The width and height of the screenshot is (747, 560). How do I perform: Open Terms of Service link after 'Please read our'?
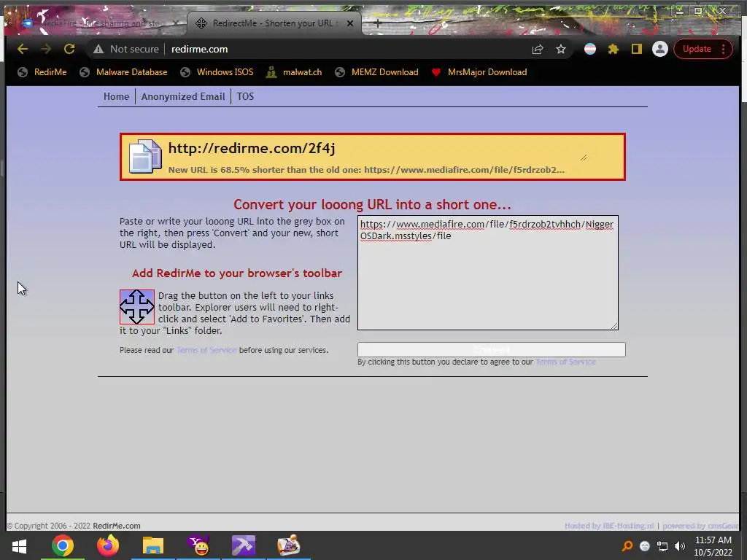point(206,350)
